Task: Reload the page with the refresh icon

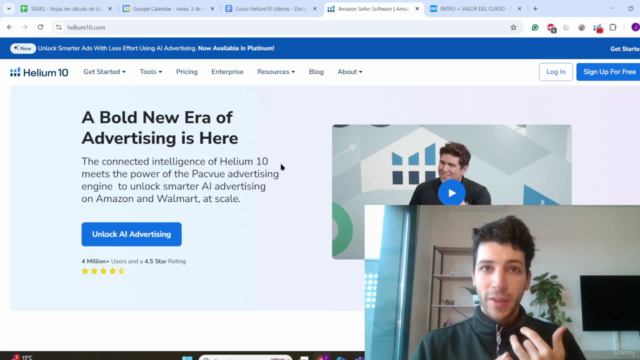Action: [x=40, y=27]
